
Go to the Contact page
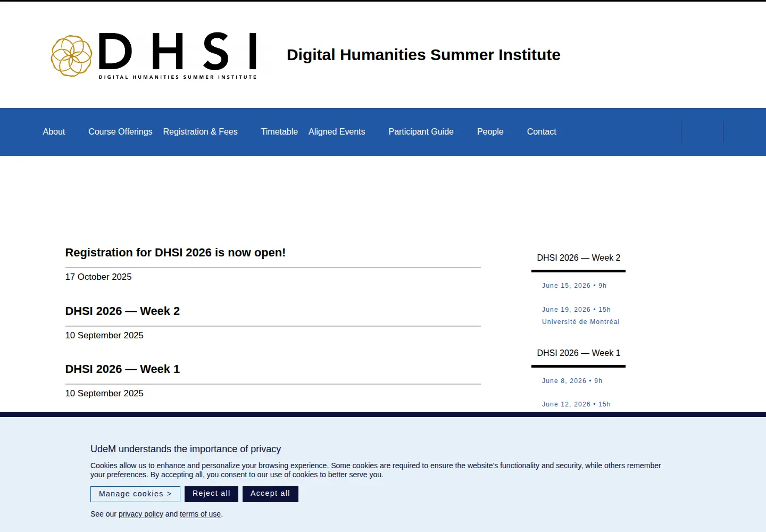click(542, 132)
